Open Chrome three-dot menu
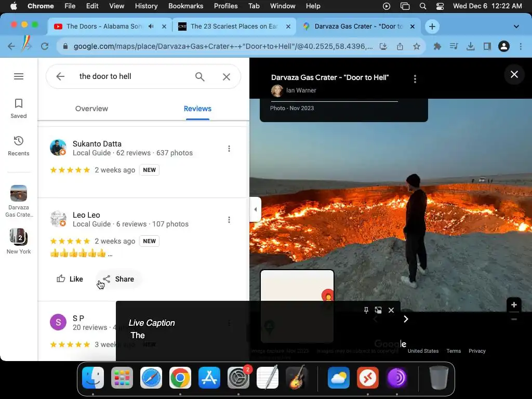The height and width of the screenshot is (399, 532). (521, 46)
